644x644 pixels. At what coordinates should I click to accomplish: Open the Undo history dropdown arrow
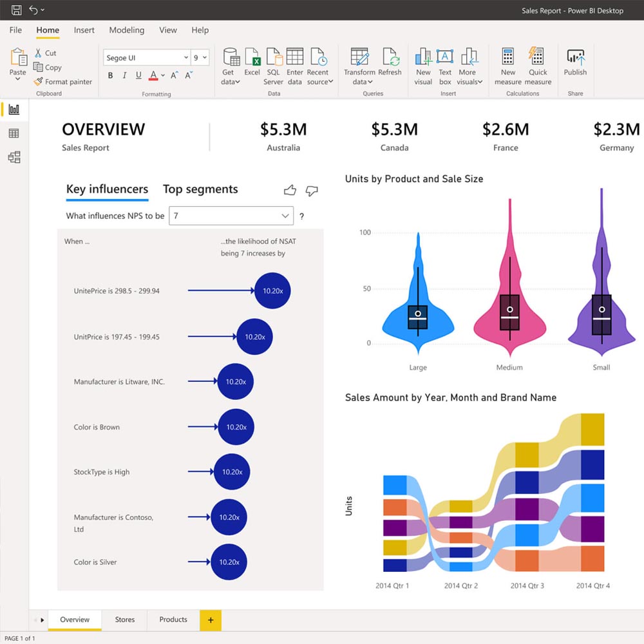pyautogui.click(x=43, y=10)
